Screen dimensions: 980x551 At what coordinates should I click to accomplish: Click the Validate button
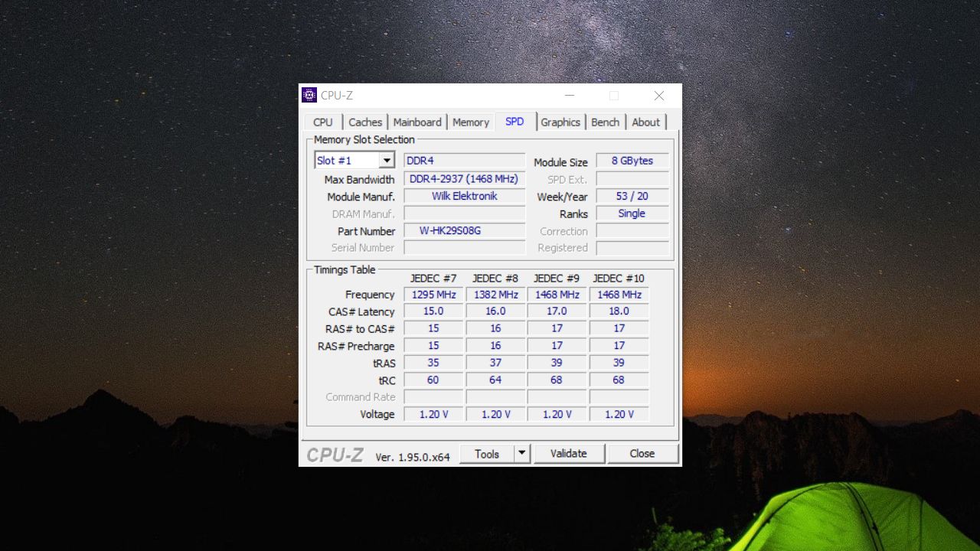pos(570,453)
